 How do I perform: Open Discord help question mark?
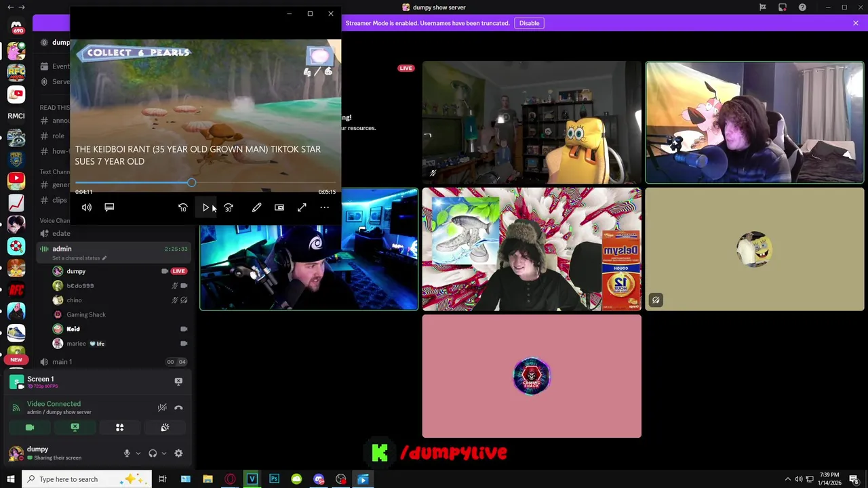tap(802, 7)
